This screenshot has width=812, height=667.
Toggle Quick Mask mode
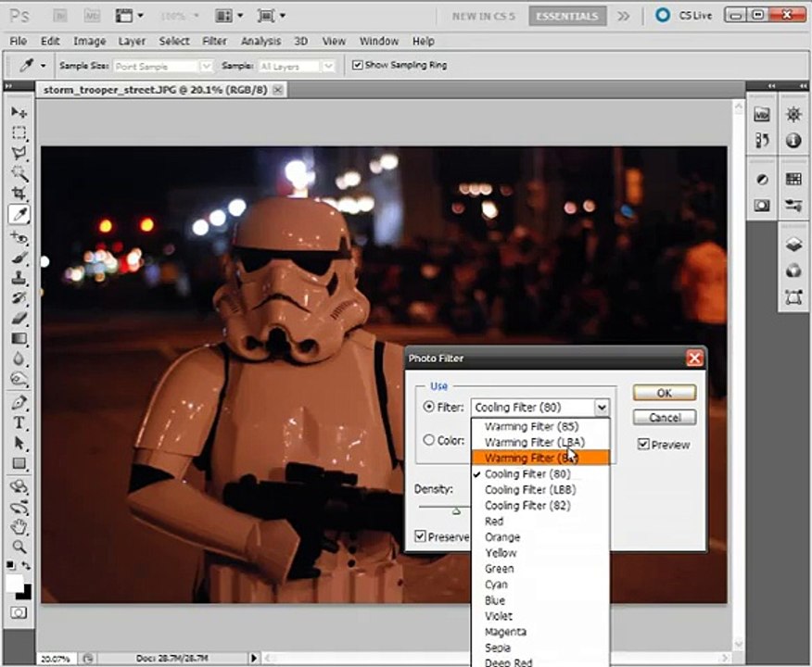pyautogui.click(x=19, y=613)
